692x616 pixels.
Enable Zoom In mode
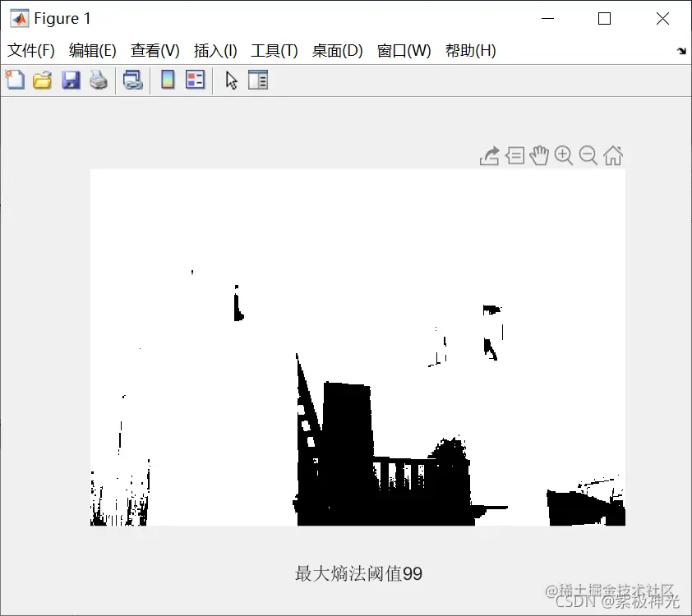tap(564, 155)
